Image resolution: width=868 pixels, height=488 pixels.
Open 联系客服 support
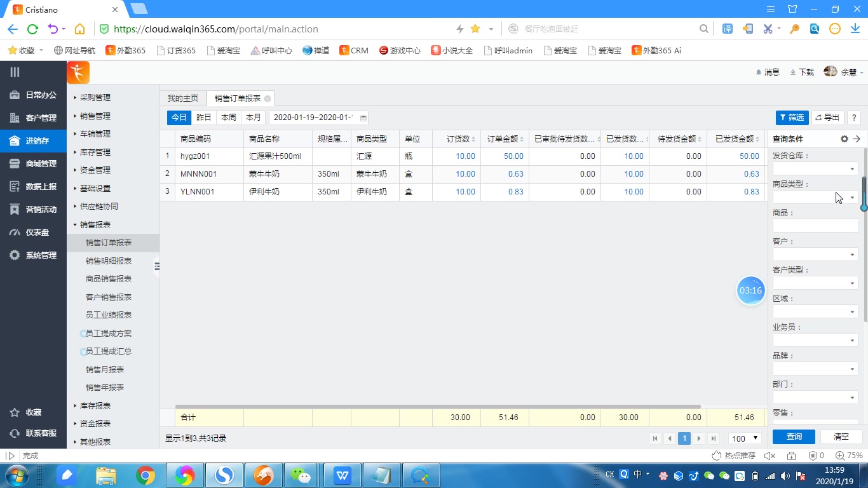click(x=33, y=433)
